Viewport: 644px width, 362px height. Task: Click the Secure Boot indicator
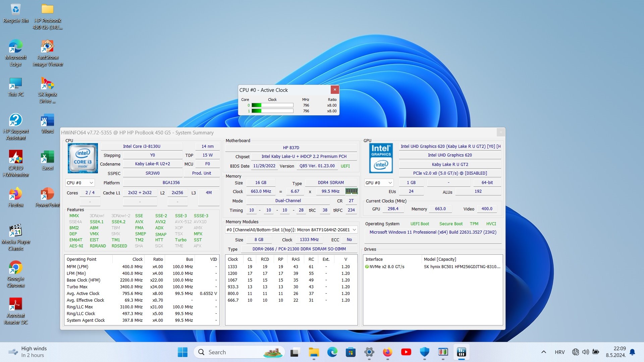(x=451, y=224)
